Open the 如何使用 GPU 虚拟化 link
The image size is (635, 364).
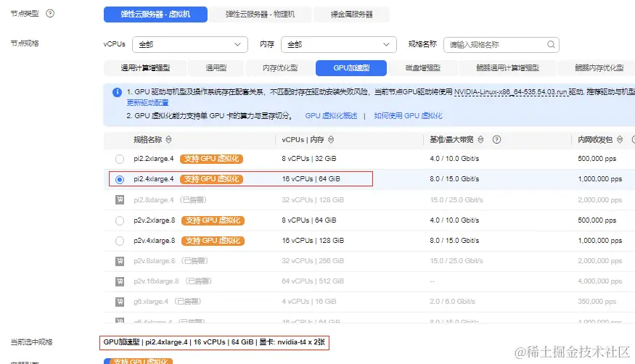(408, 116)
